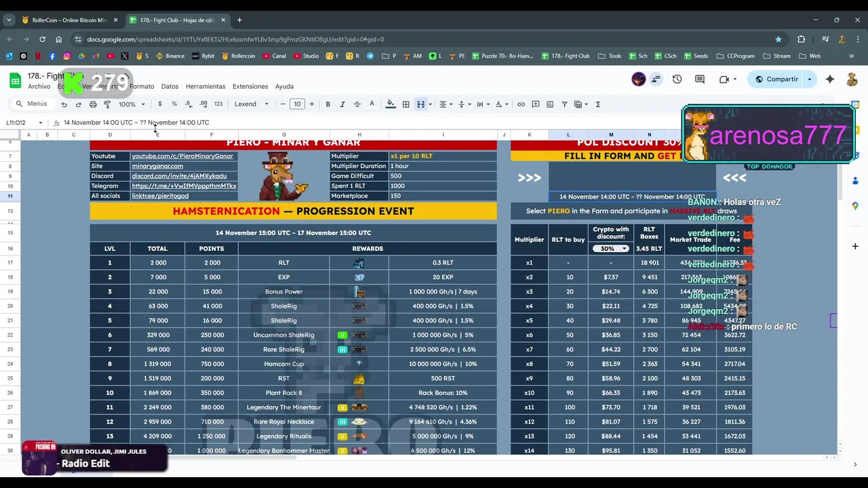Open the Compartir options arrow
This screenshot has width=868, height=488.
(809, 79)
